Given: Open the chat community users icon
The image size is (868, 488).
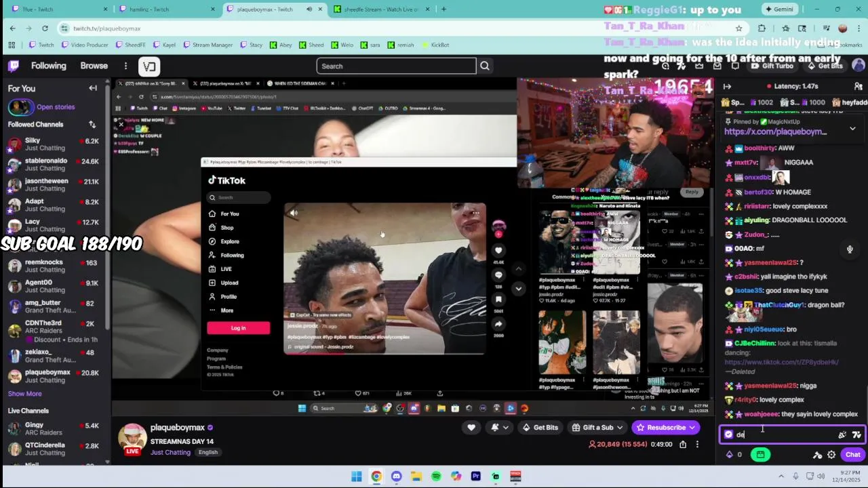Looking at the screenshot, I should (x=859, y=87).
